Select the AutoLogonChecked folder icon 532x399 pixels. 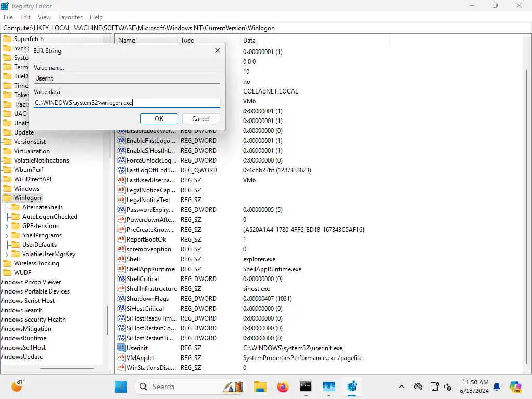[x=16, y=217]
